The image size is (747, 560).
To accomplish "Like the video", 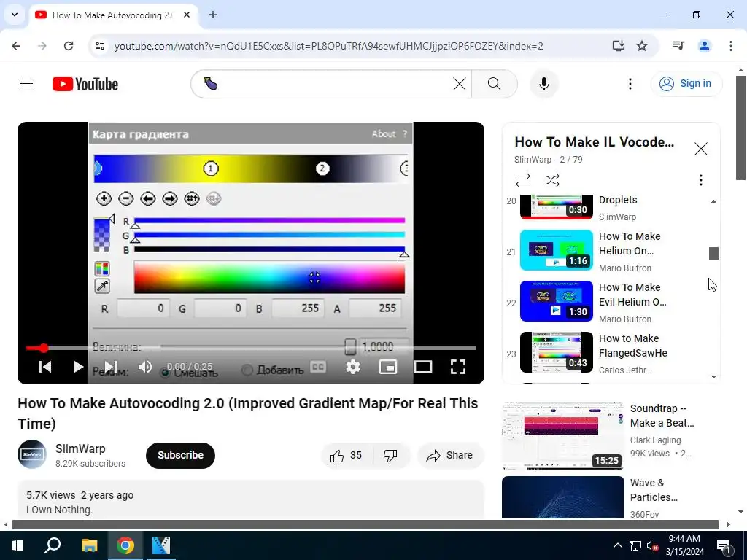I will (347, 456).
